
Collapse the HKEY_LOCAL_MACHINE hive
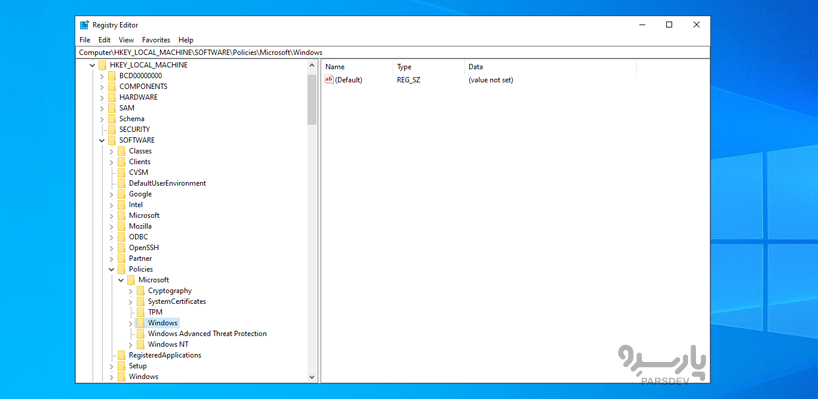92,65
